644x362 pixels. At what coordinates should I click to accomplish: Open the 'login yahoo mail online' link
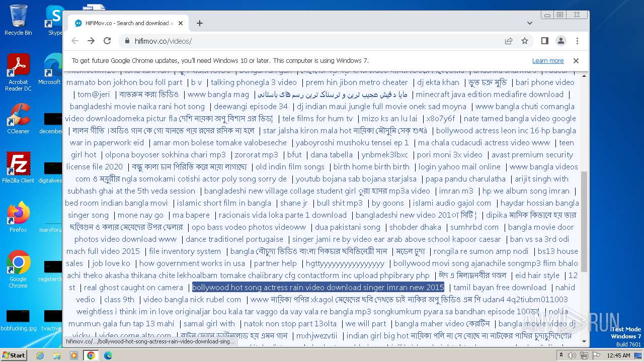point(459,167)
